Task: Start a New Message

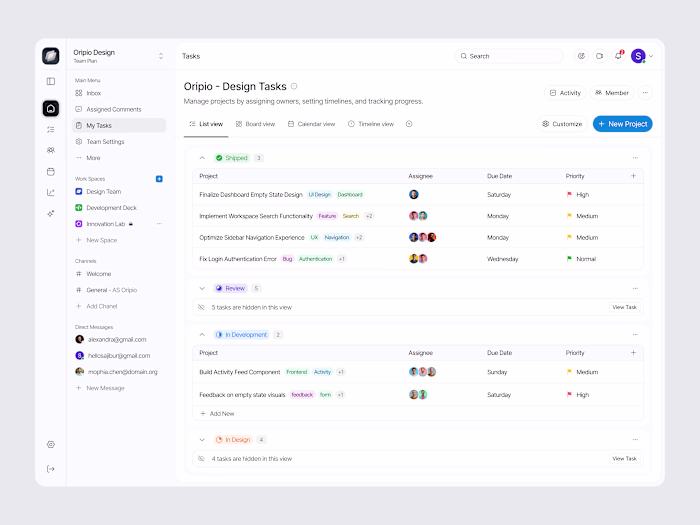Action: coord(100,388)
